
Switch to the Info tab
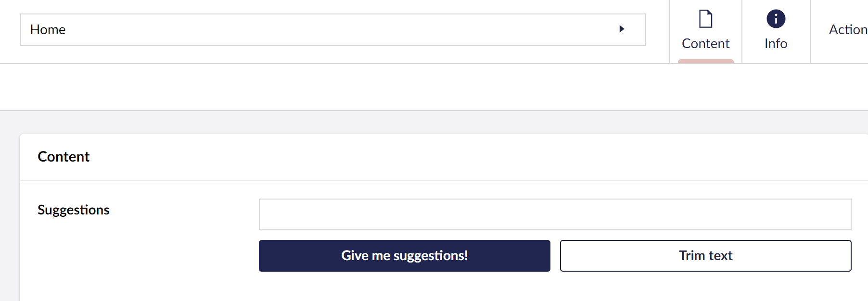(776, 32)
